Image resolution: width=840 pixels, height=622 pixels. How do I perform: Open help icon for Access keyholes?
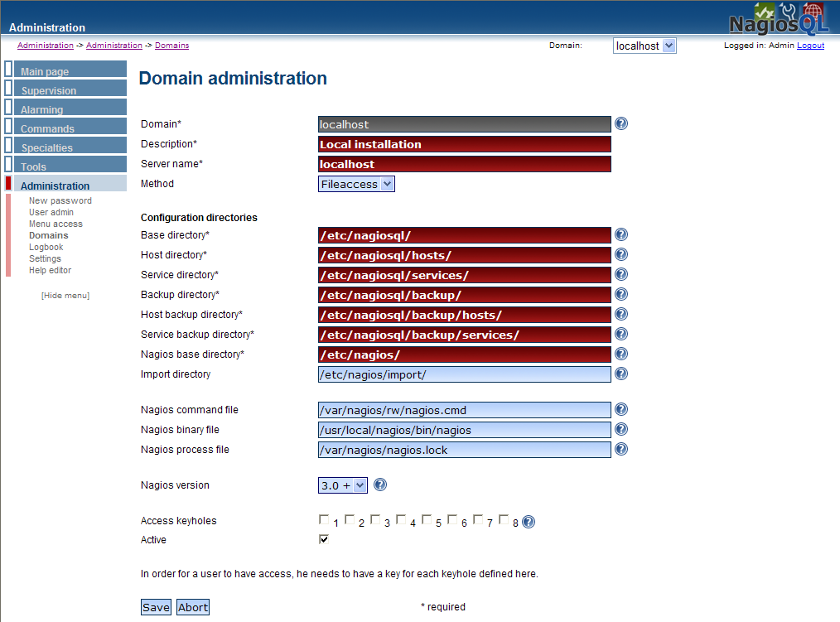529,522
